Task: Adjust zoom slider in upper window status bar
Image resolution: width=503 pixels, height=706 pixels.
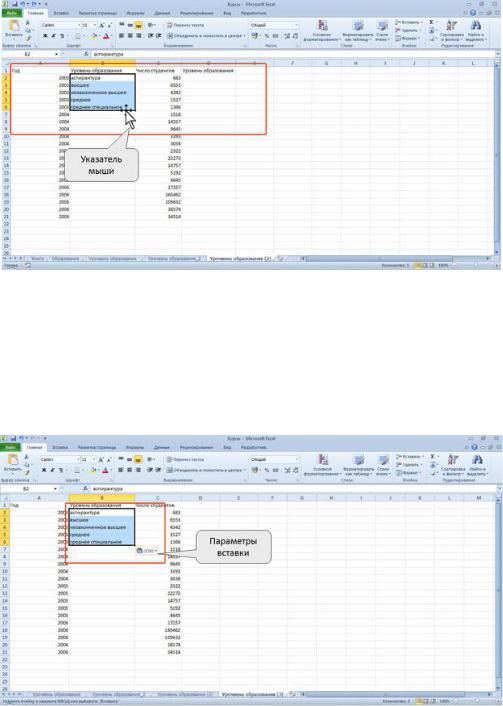Action: 476,266
